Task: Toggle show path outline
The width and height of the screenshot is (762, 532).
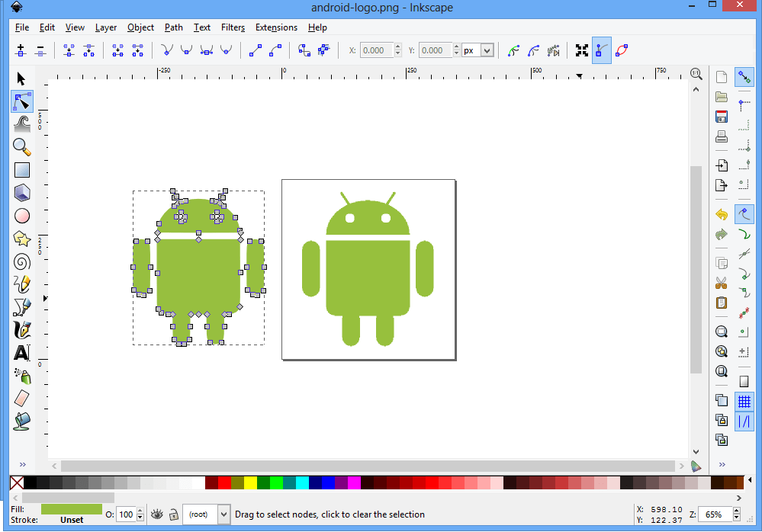Action: point(622,50)
